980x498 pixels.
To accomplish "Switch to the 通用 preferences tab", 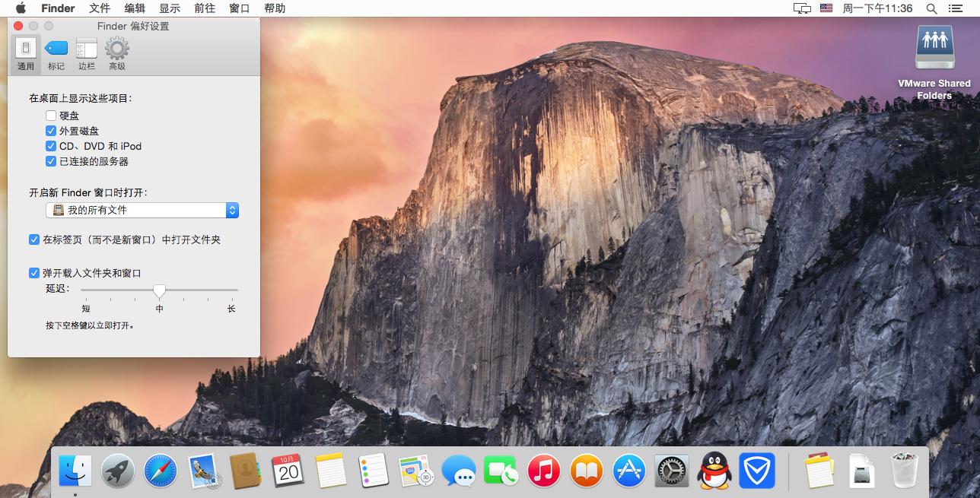I will [26, 54].
